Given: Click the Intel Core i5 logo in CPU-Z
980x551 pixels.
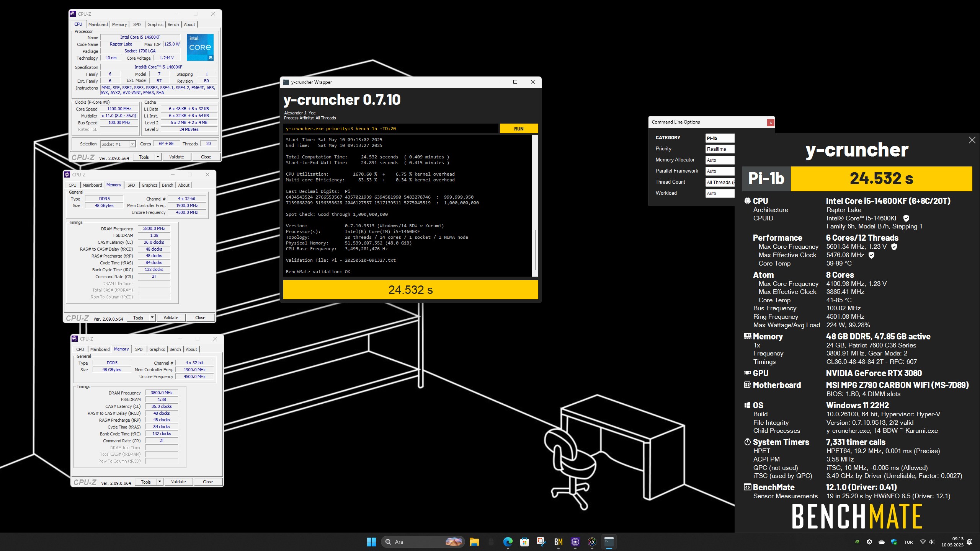Looking at the screenshot, I should pos(200,47).
